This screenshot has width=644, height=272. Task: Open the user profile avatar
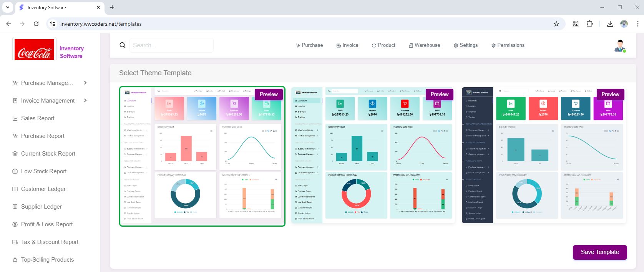(x=620, y=46)
